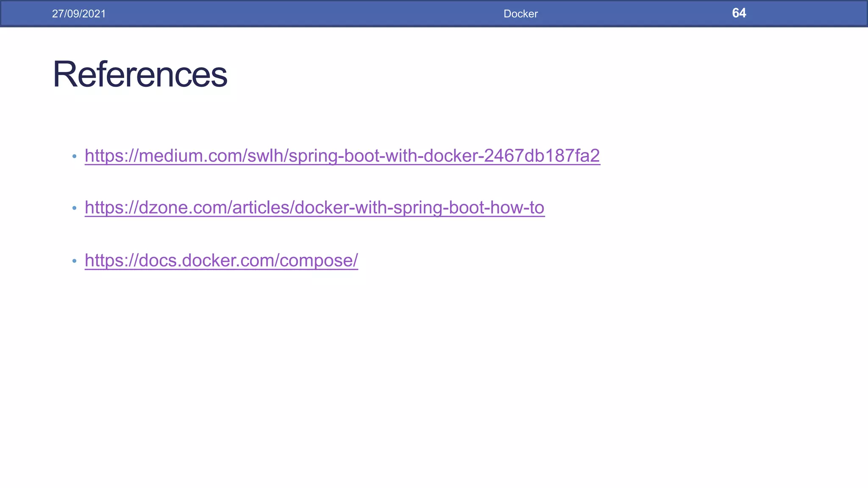Open the docs.docker.com compose link
868x488 pixels.
[221, 260]
